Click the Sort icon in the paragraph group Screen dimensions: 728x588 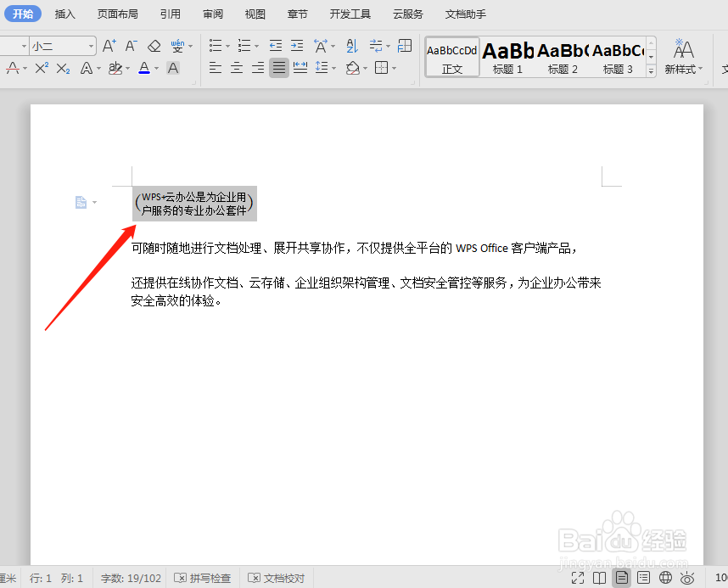point(353,44)
